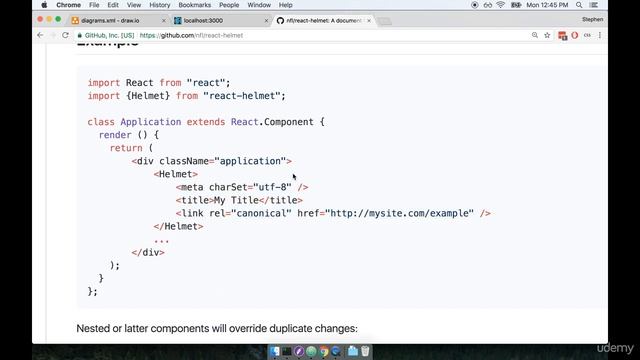Image resolution: width=640 pixels, height=360 pixels.
Task: Click the 'render () {' code line
Action: [129, 135]
